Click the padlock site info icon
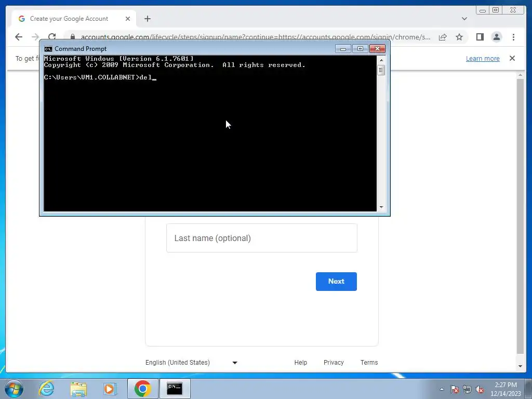Image resolution: width=532 pixels, height=399 pixels. [x=72, y=37]
